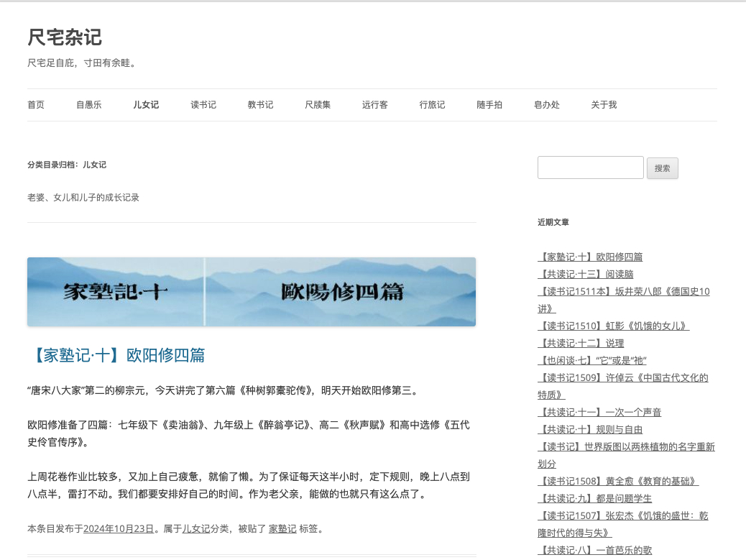Open the 家塾記·十 banner image
Image resolution: width=746 pixels, height=560 pixels.
[x=252, y=292]
